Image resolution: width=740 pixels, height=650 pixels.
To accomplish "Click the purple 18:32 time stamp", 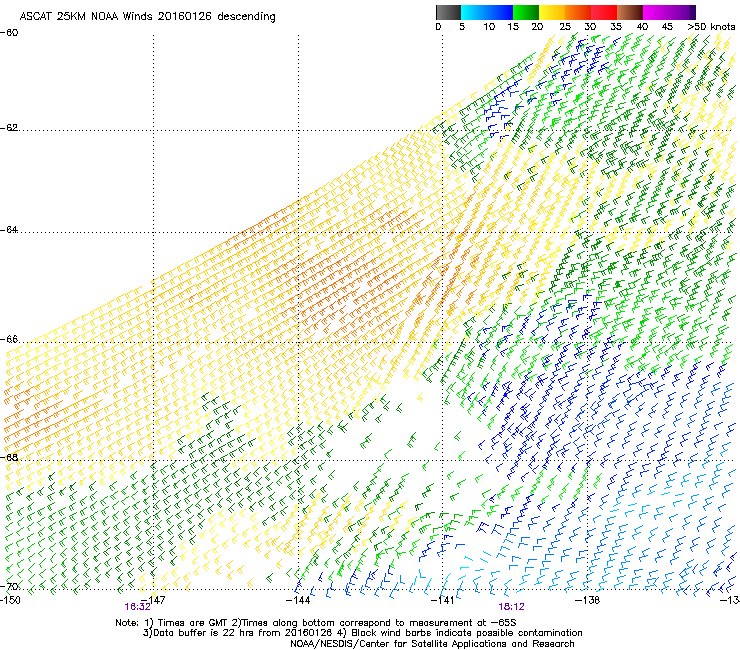I will tap(137, 607).
